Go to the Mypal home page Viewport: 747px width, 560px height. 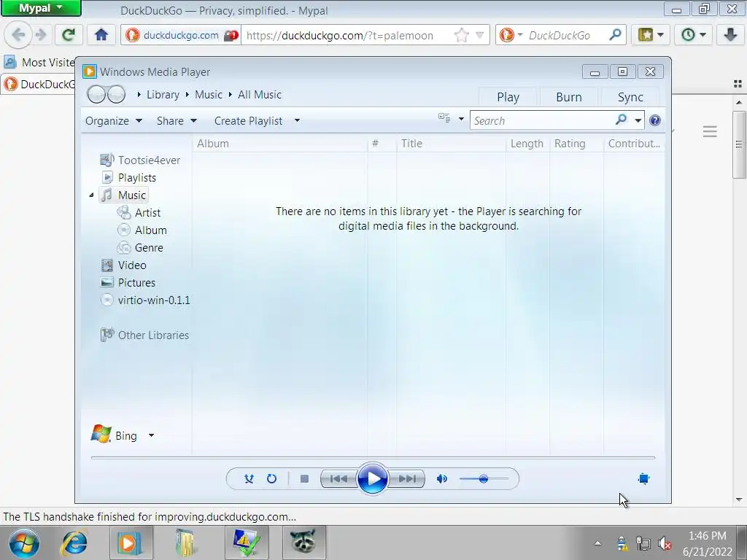tap(101, 35)
